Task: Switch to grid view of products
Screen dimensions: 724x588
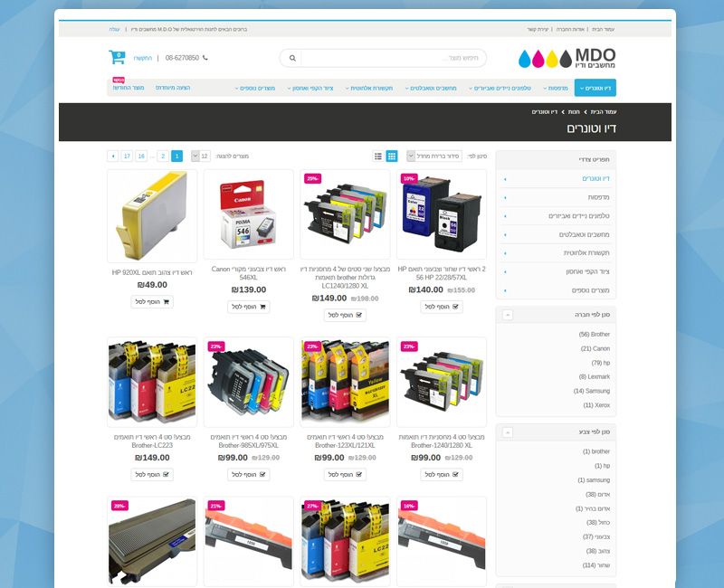Action: [x=392, y=156]
